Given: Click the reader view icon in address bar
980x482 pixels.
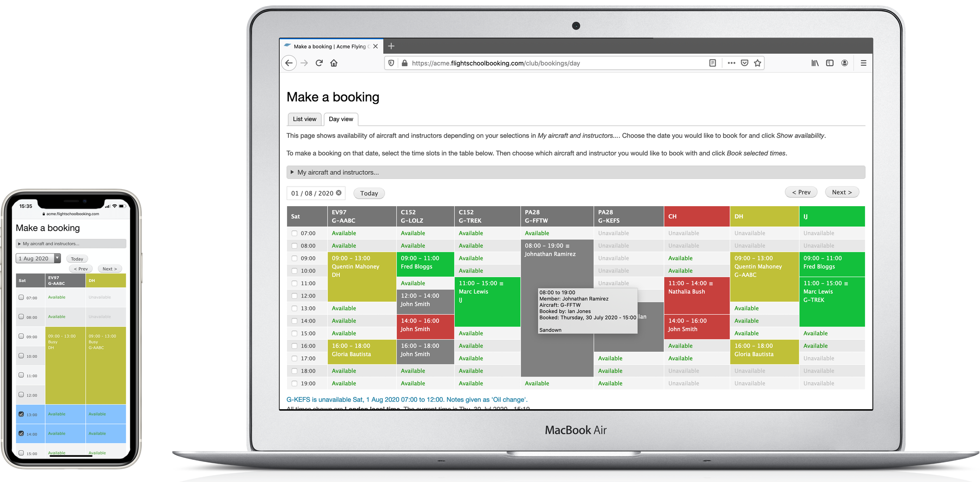Looking at the screenshot, I should [713, 62].
